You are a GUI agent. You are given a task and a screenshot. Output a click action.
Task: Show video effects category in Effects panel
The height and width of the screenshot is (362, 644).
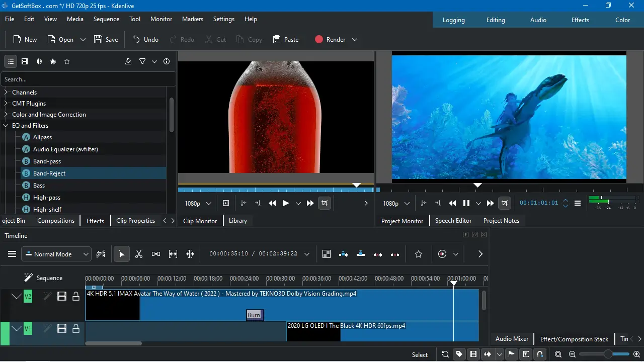coord(25,61)
